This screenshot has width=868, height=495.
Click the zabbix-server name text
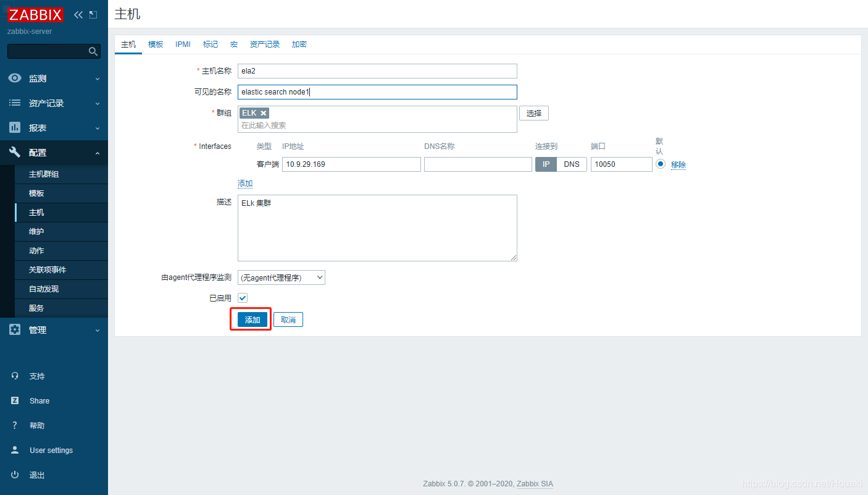30,31
